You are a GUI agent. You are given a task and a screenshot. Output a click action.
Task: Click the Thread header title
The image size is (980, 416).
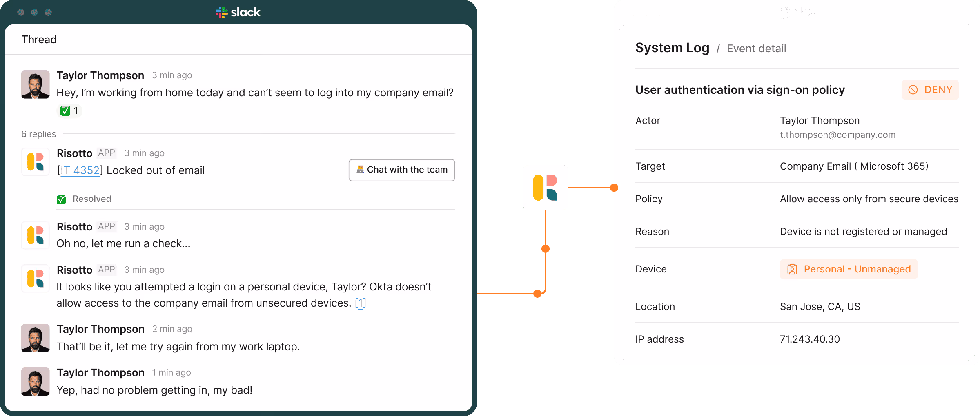[39, 40]
